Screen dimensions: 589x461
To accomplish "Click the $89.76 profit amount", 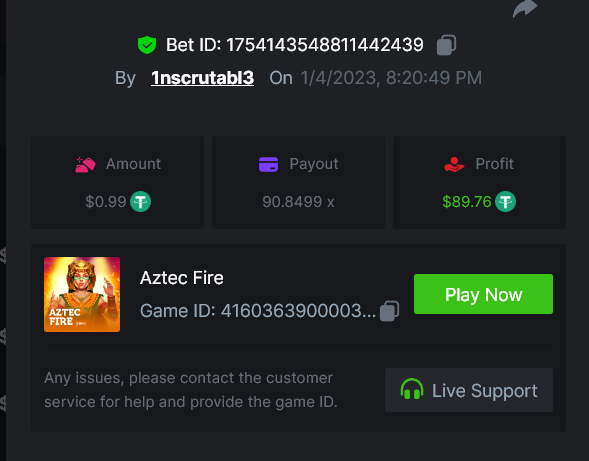I will click(467, 202).
